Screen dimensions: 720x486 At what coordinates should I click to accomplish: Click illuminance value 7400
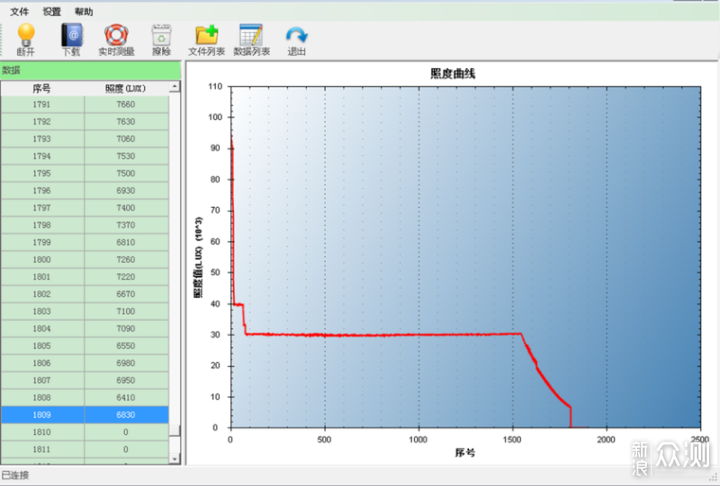tap(126, 208)
